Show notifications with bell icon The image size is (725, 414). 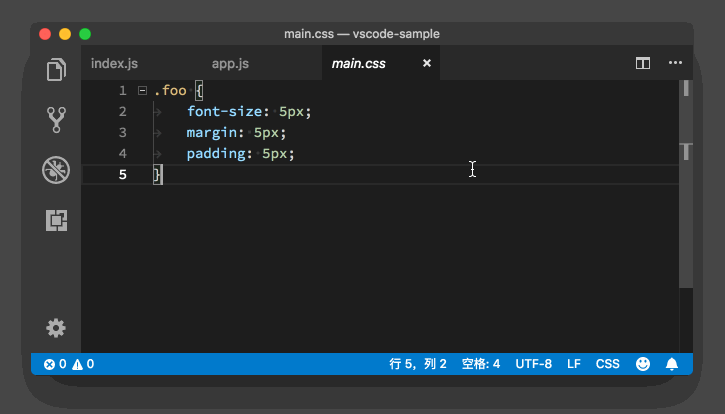click(672, 364)
